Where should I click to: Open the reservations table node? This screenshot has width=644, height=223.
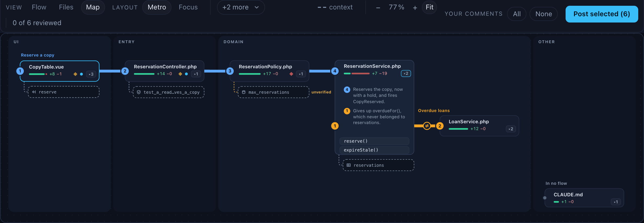click(378, 165)
